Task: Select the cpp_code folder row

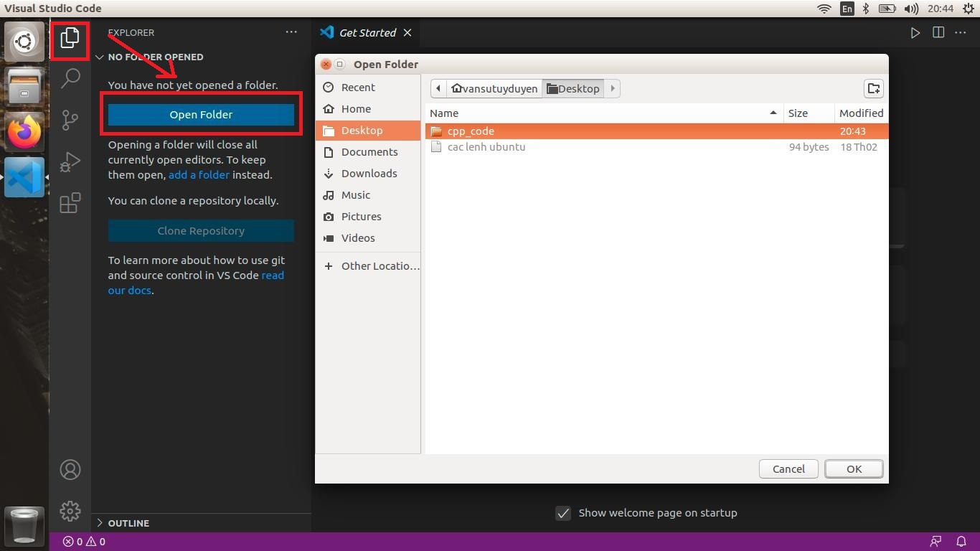Action: click(x=656, y=131)
